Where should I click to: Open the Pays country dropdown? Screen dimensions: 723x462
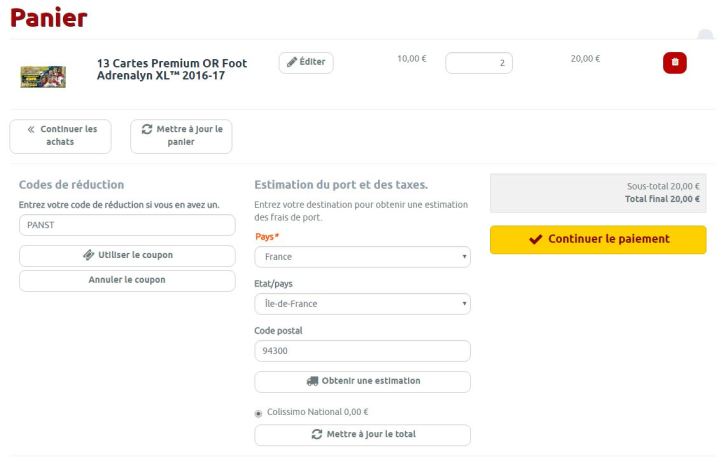[362, 257]
